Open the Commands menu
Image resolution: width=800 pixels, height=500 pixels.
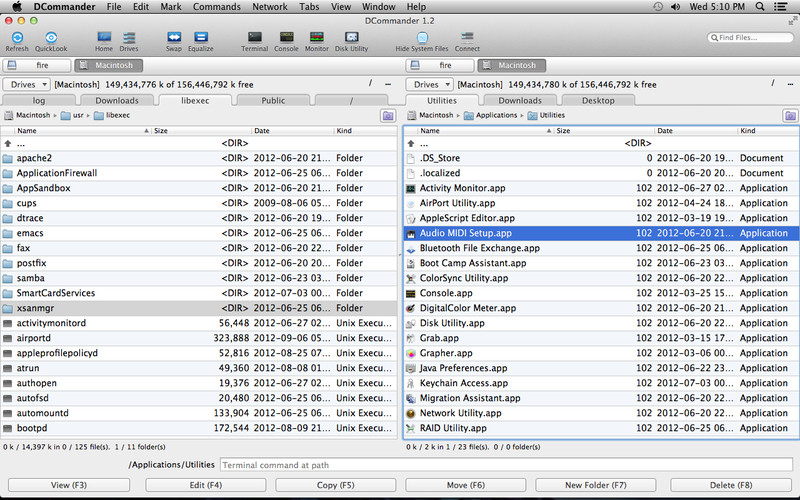point(216,7)
